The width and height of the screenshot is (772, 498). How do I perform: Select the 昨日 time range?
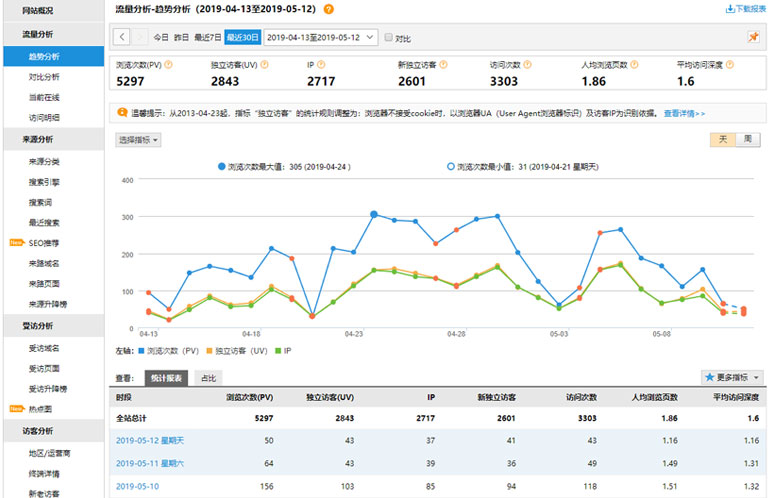tap(181, 37)
